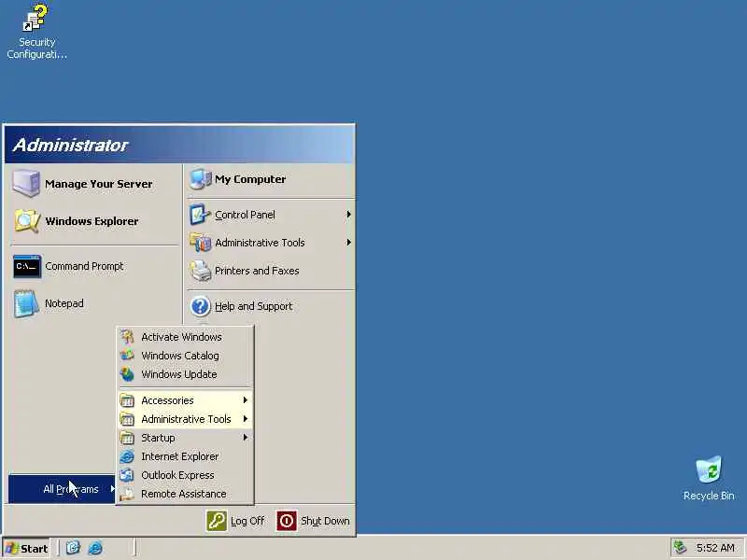Image resolution: width=747 pixels, height=560 pixels.
Task: Click the Administrative Tools icon in right pane
Action: tap(200, 243)
